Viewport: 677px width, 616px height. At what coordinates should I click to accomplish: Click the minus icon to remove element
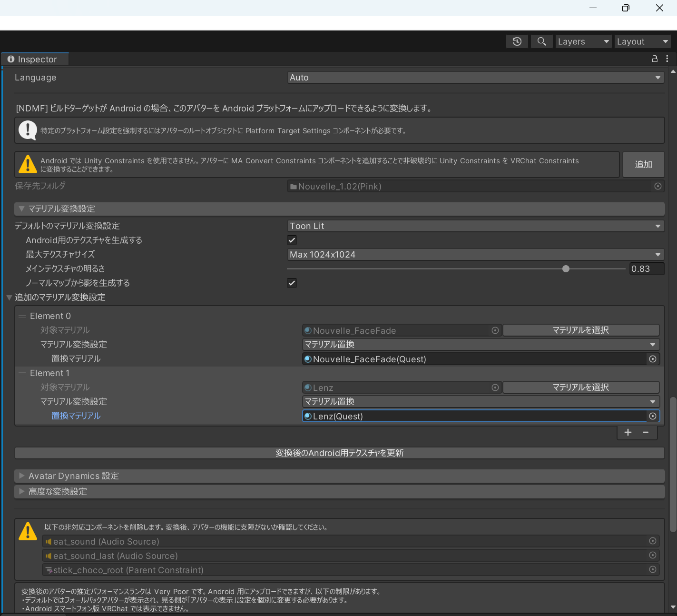click(x=646, y=432)
